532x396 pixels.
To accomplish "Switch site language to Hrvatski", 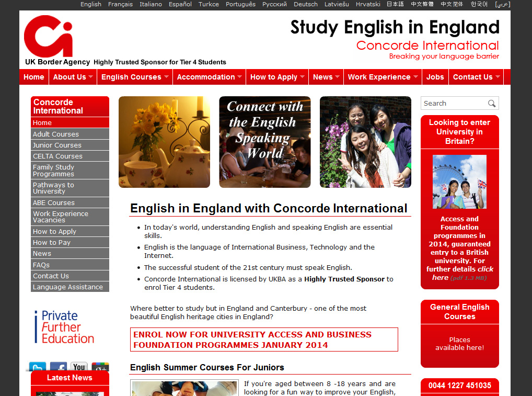I will click(x=368, y=4).
